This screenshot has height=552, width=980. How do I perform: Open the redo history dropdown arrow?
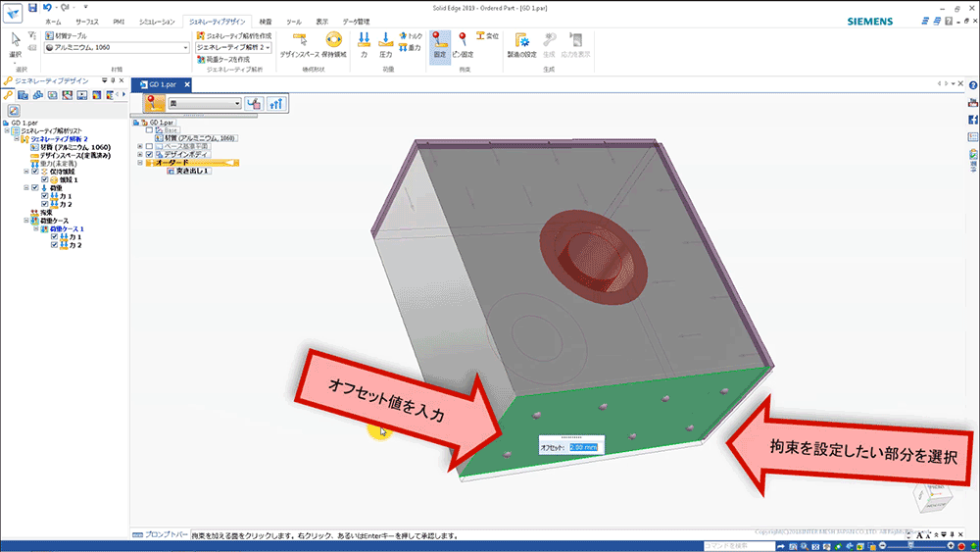(x=73, y=8)
